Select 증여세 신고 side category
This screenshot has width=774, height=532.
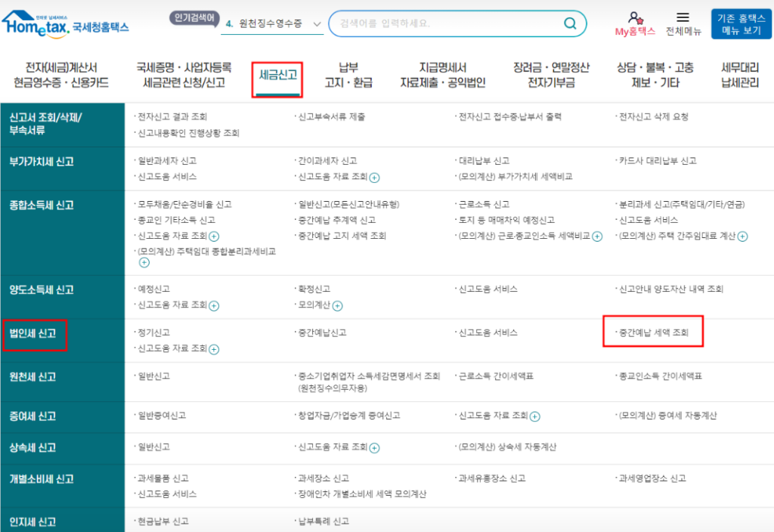pos(62,417)
